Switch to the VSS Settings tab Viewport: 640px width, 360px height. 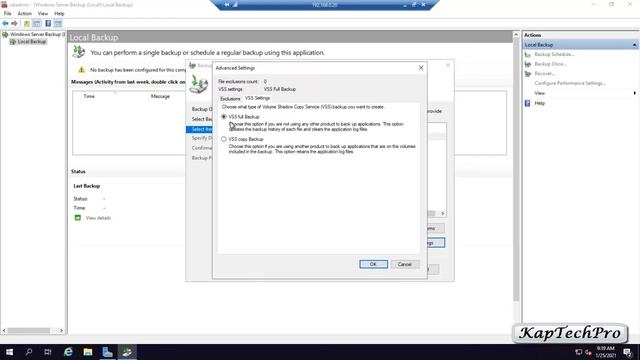point(258,98)
